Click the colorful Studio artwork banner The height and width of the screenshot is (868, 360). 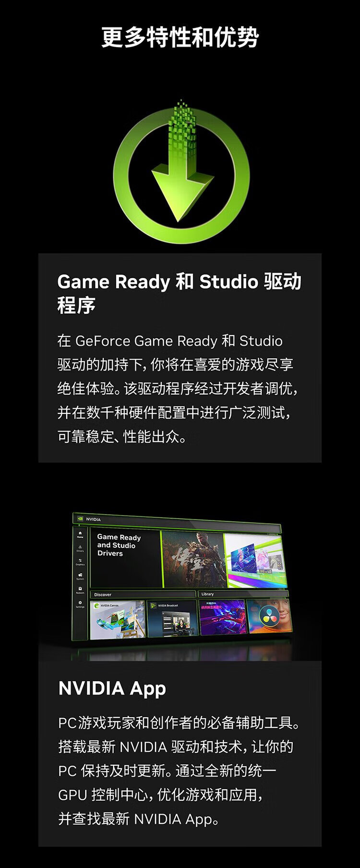[x=255, y=560]
